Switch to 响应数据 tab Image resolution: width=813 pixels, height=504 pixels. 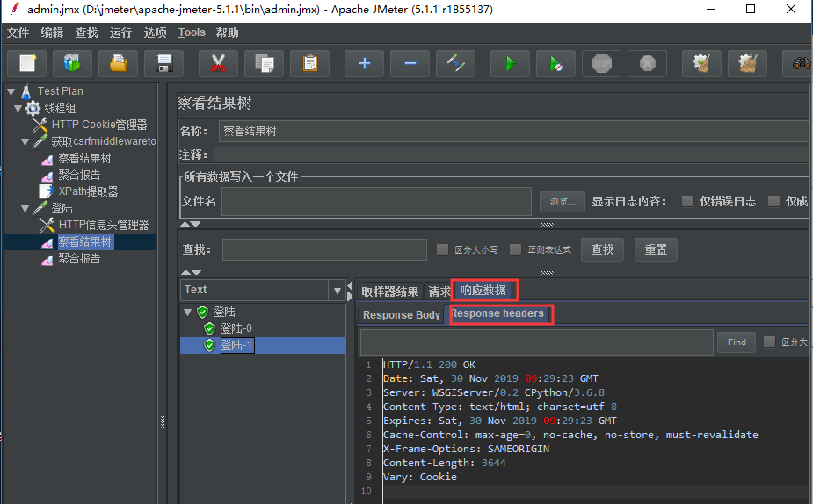483,290
